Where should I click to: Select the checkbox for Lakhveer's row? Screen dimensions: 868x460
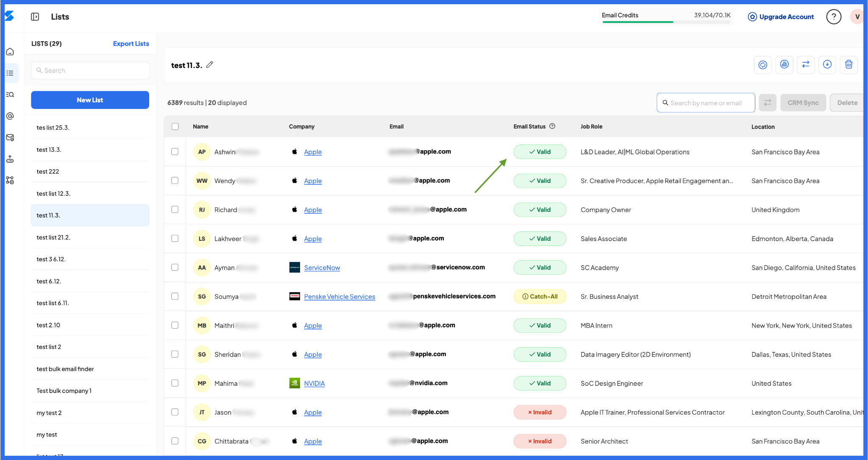point(175,239)
